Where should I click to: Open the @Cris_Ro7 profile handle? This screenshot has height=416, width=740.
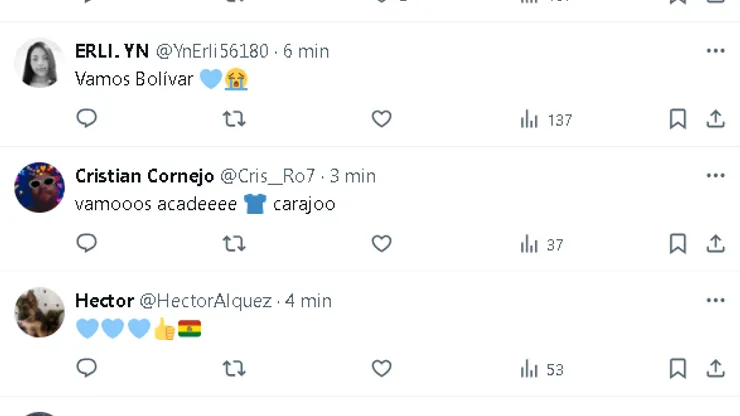coord(268,176)
